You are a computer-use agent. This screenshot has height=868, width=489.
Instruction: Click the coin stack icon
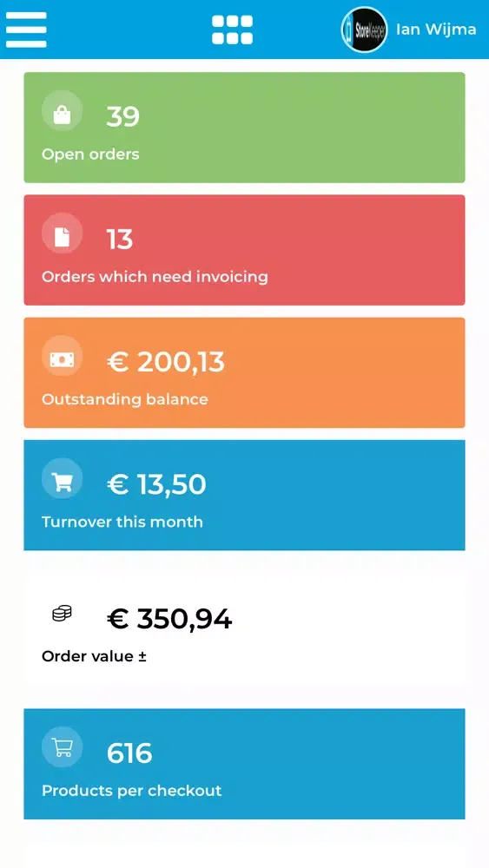click(62, 613)
